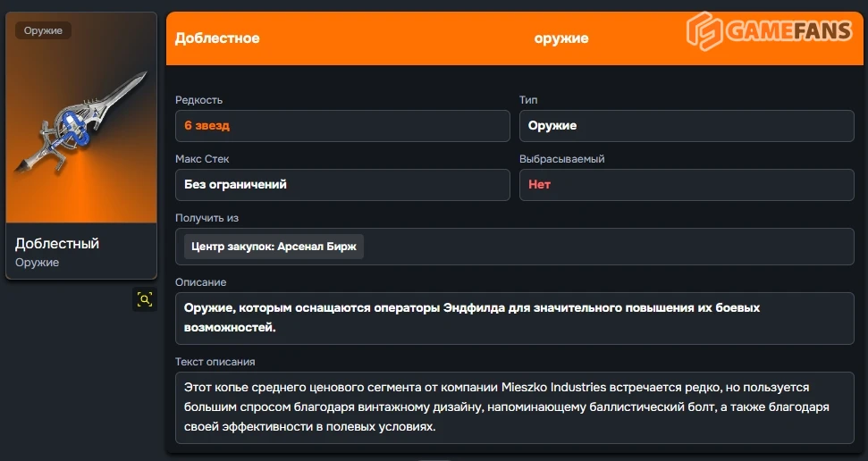Click the "Оружие" subtitle under the item name
Viewport: 868px width, 461px height.
click(37, 263)
